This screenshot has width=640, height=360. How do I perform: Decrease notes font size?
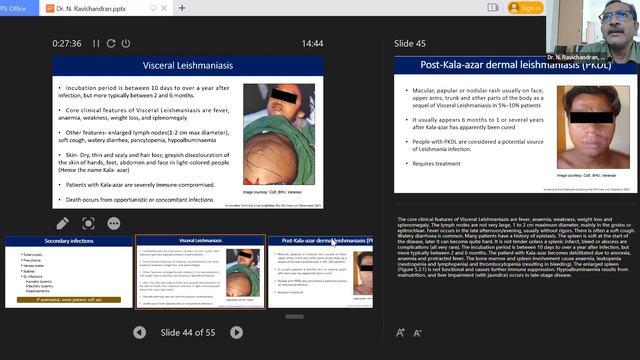tap(417, 333)
